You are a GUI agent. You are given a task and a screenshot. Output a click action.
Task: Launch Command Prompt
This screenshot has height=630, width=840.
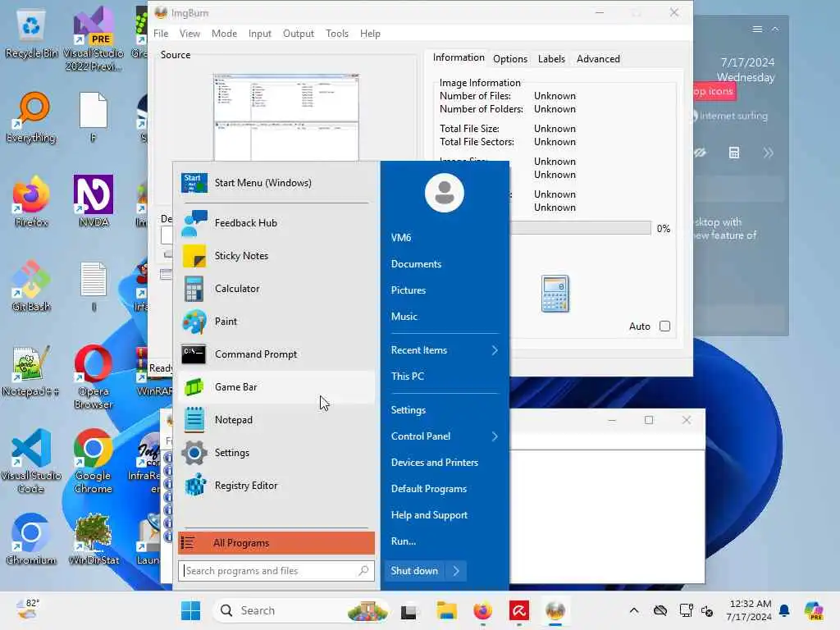point(276,354)
